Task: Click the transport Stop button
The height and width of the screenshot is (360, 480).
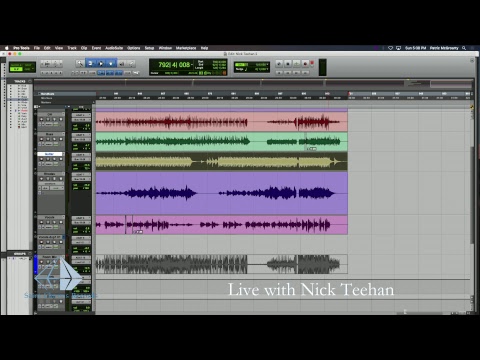Action: pyautogui.click(x=288, y=63)
